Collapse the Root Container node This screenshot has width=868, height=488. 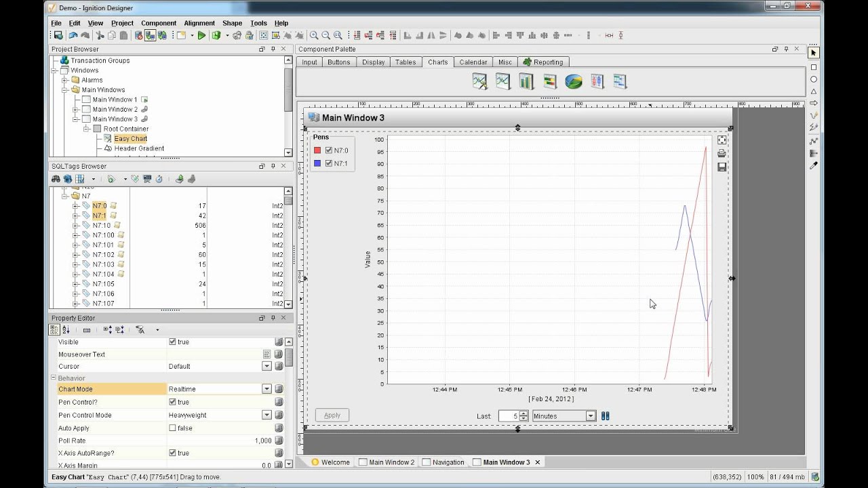(87, 129)
